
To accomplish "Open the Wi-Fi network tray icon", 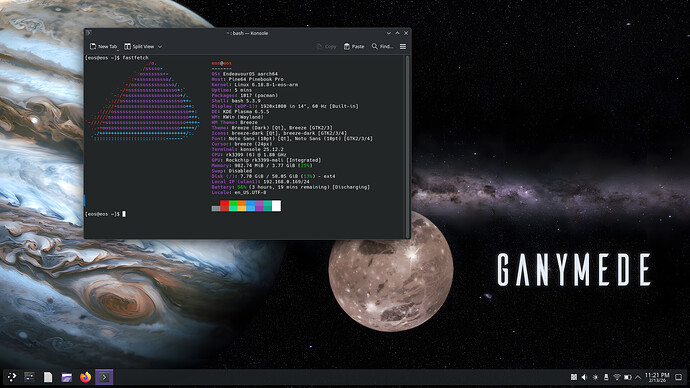I will coord(617,377).
